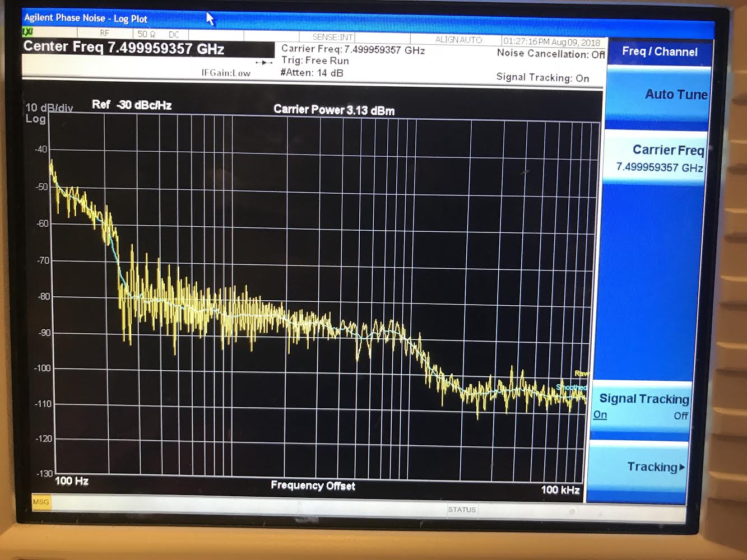Click the Carrier Power 3.13 dBm text
747x560 pixels.
(x=334, y=110)
